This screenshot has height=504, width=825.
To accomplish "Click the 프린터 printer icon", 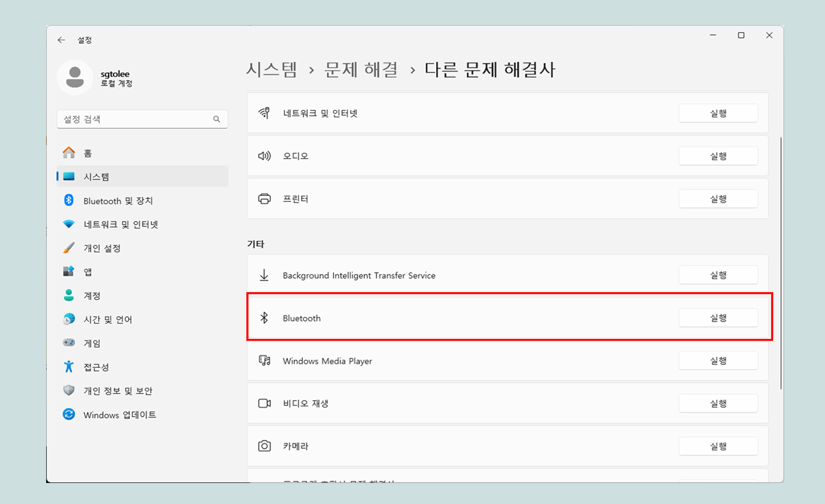I will pos(264,199).
